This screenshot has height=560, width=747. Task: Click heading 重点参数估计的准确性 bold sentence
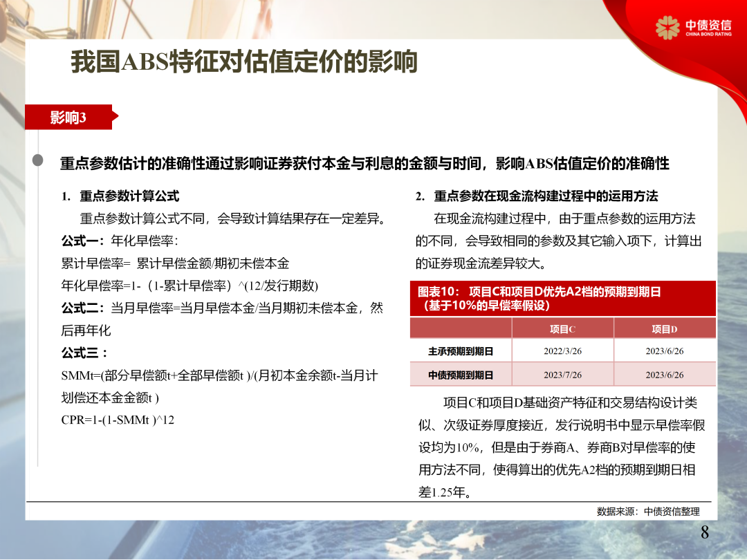click(x=365, y=163)
